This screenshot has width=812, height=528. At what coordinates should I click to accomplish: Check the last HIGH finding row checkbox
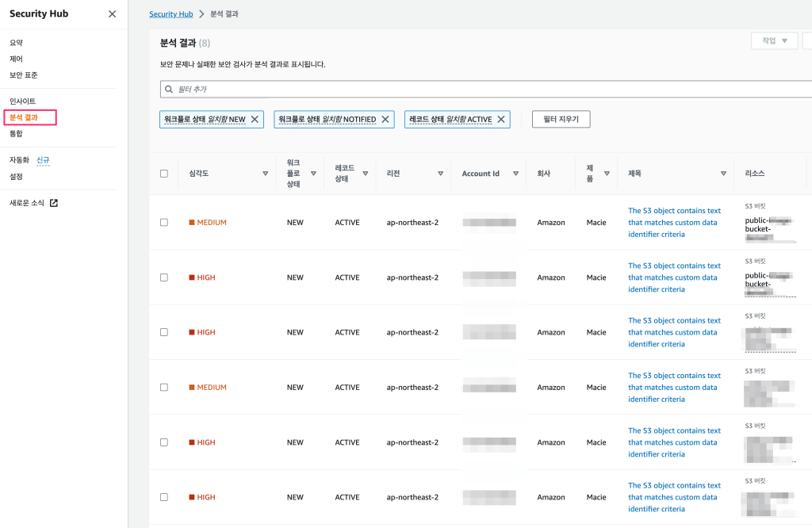tap(164, 497)
